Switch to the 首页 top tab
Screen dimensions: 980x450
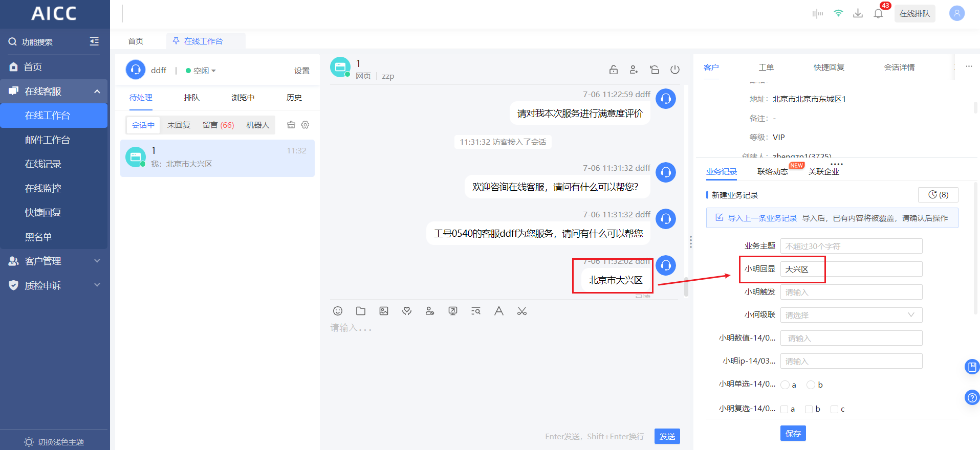136,41
